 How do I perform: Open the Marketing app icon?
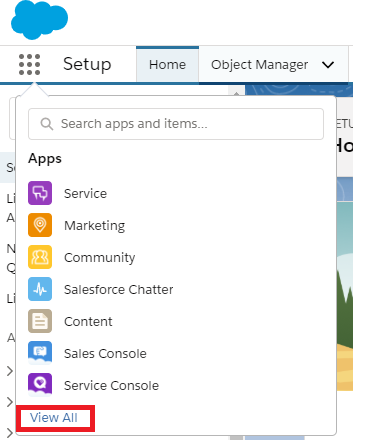40,225
